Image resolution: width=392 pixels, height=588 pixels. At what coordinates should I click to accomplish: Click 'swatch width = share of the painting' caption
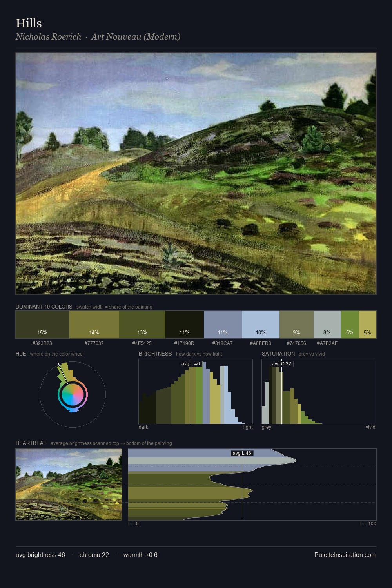click(x=114, y=307)
